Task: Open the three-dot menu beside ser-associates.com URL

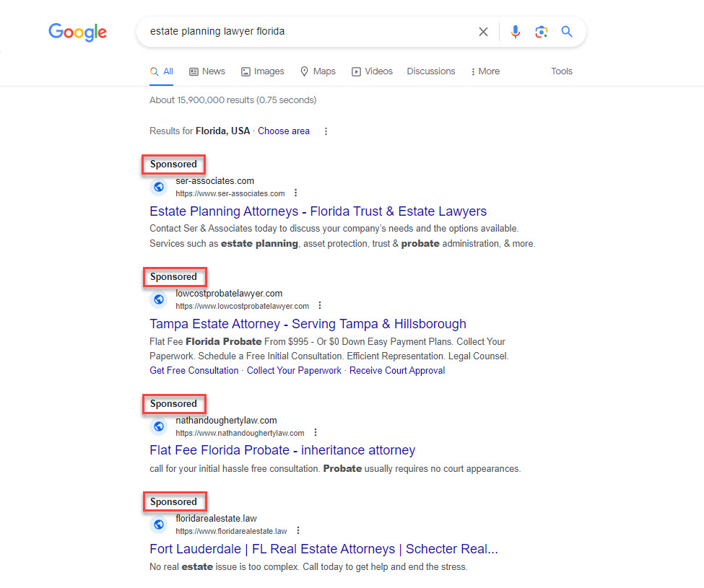Action: click(295, 193)
